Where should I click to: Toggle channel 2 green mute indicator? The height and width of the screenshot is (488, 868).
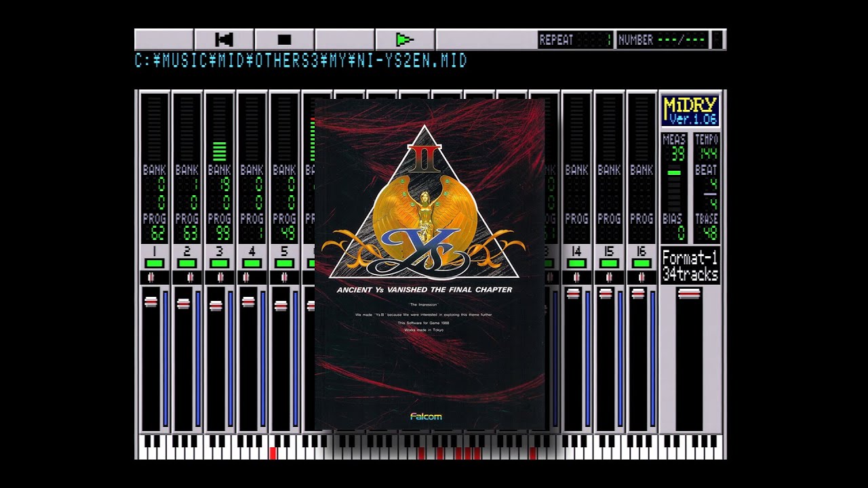pos(186,263)
